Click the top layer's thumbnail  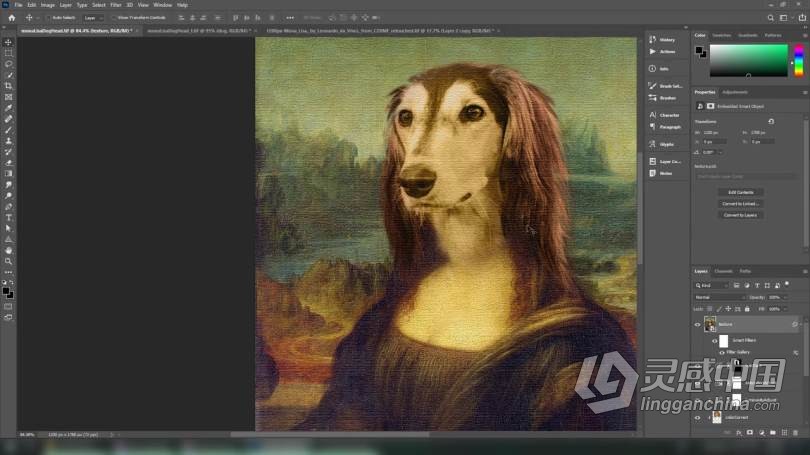tap(710, 324)
